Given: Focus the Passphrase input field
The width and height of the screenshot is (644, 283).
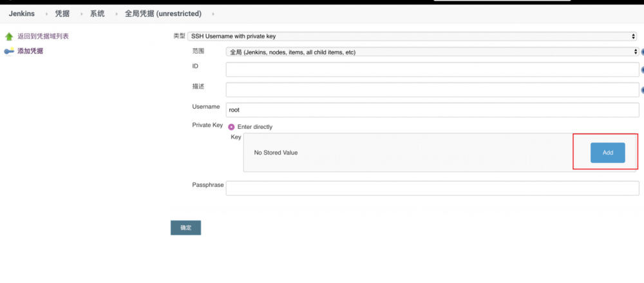Looking at the screenshot, I should [x=433, y=188].
